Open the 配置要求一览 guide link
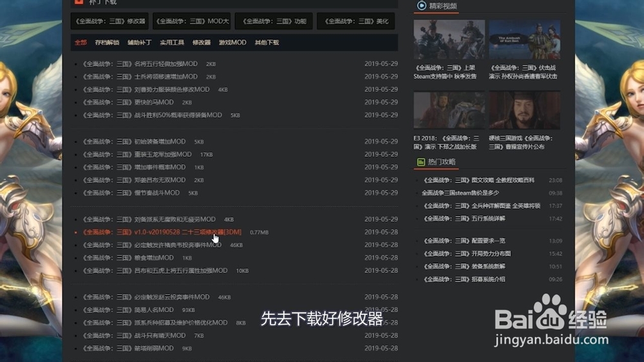Screen dimensions: 644x362 pyautogui.click(x=464, y=241)
